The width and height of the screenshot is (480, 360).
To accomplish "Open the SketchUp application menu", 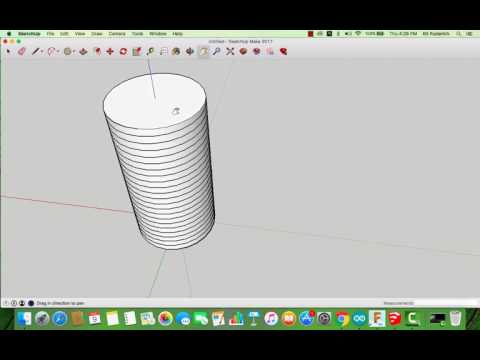I will tap(29, 34).
